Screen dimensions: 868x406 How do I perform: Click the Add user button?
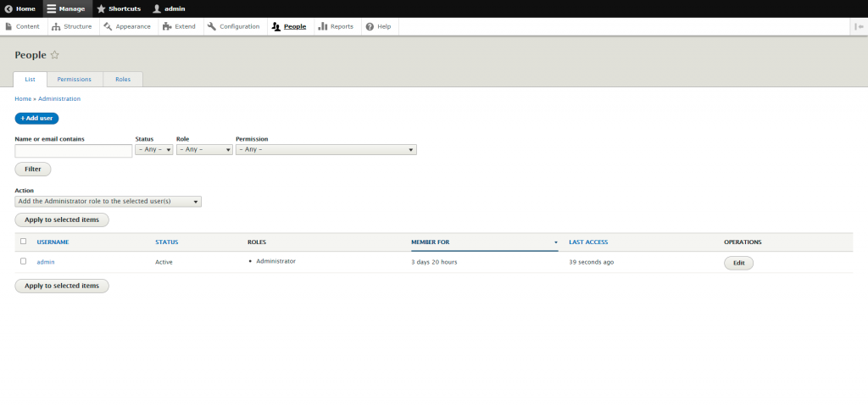tap(36, 119)
